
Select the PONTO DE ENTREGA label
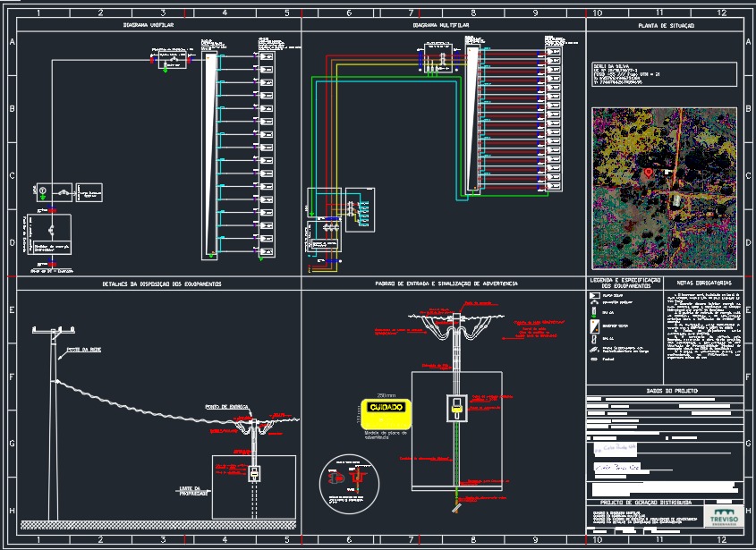click(226, 407)
